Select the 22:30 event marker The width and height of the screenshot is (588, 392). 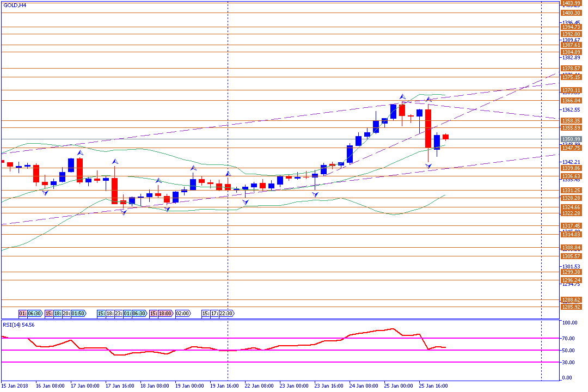pos(226,314)
